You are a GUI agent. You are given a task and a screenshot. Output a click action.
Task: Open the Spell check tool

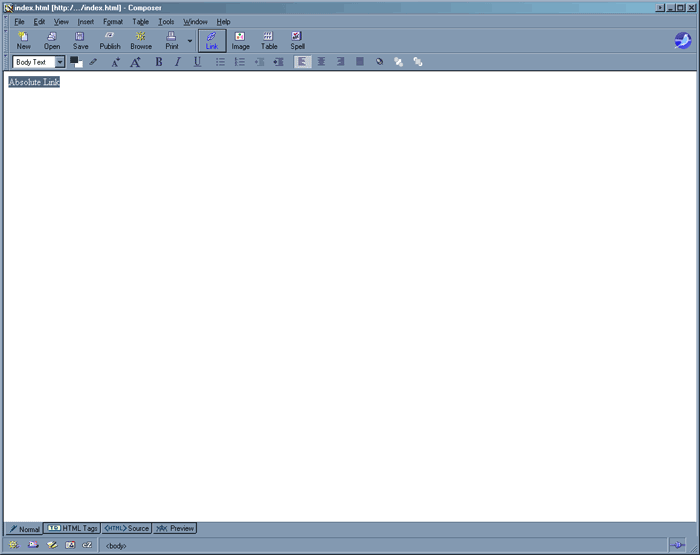[x=297, y=40]
